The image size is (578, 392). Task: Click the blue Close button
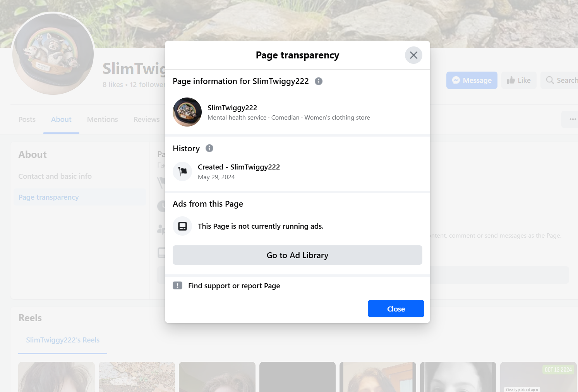tap(396, 309)
